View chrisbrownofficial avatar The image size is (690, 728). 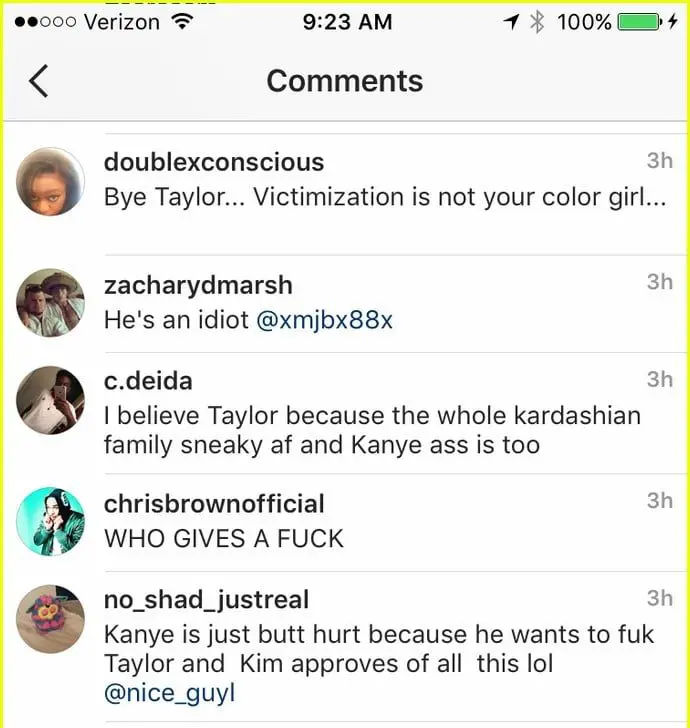click(x=51, y=521)
